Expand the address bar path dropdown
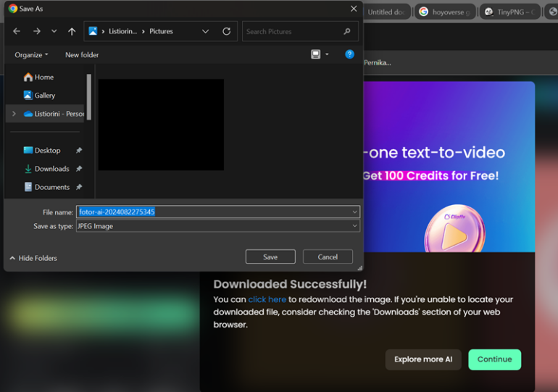This screenshot has height=392, width=558. pos(206,32)
